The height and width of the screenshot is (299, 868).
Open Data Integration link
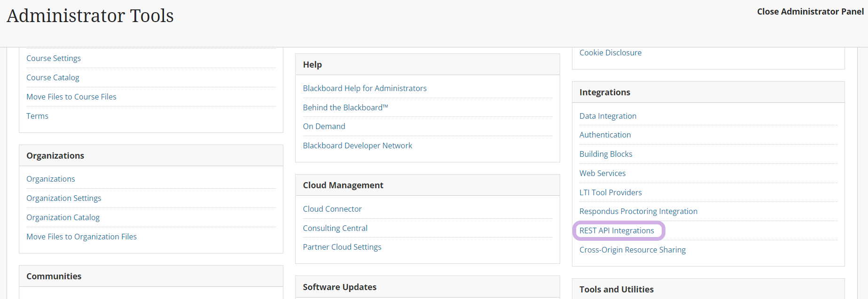pos(608,116)
